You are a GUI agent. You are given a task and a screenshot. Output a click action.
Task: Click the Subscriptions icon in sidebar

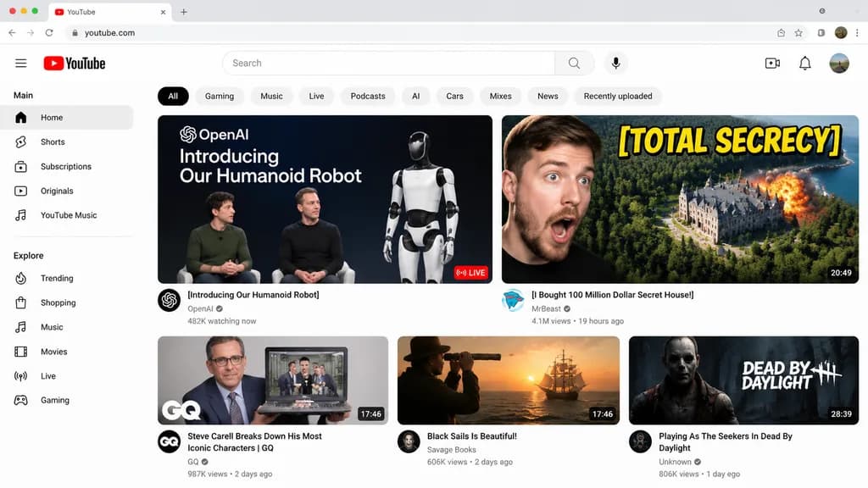(x=21, y=166)
